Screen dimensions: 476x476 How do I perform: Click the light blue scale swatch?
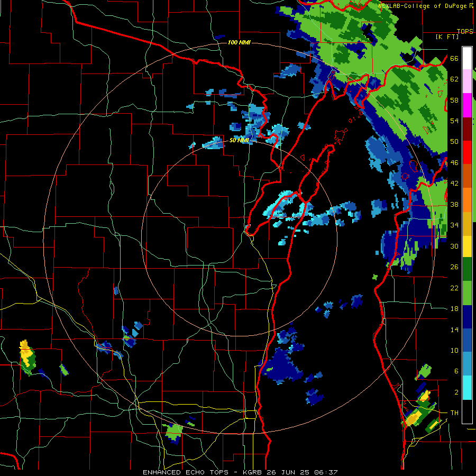click(x=467, y=364)
